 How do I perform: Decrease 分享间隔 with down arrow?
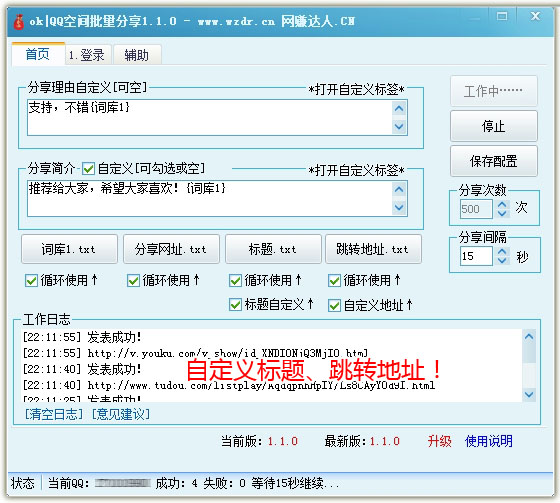click(502, 261)
